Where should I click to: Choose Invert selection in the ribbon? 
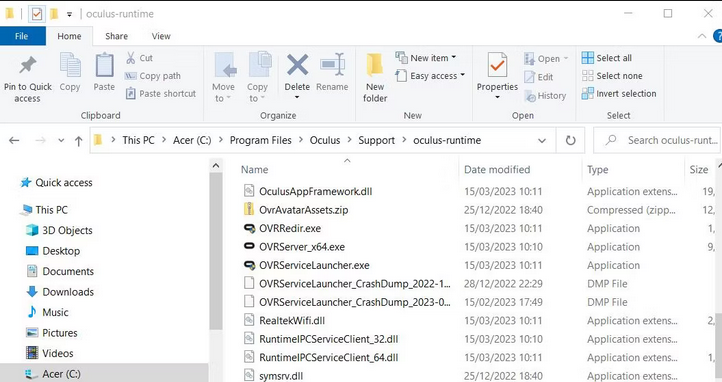pyautogui.click(x=619, y=94)
